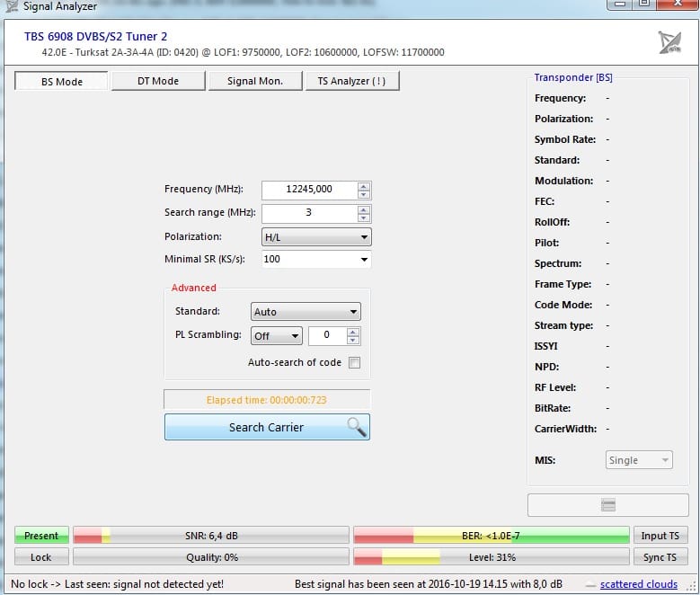700x595 pixels.
Task: Click the Search Carrier button
Action: click(x=267, y=427)
